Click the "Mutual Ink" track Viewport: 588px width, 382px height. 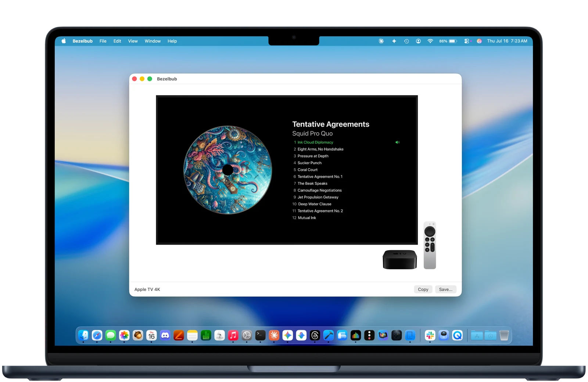pos(307,218)
